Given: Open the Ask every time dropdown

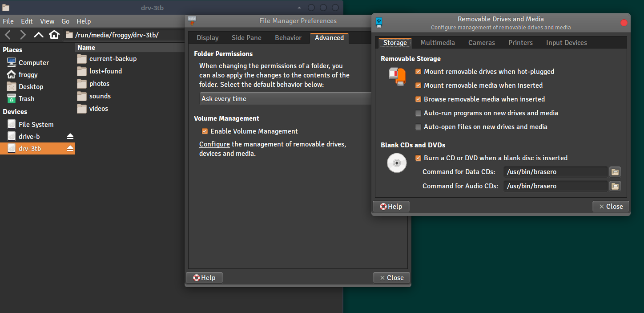Looking at the screenshot, I should pyautogui.click(x=285, y=99).
